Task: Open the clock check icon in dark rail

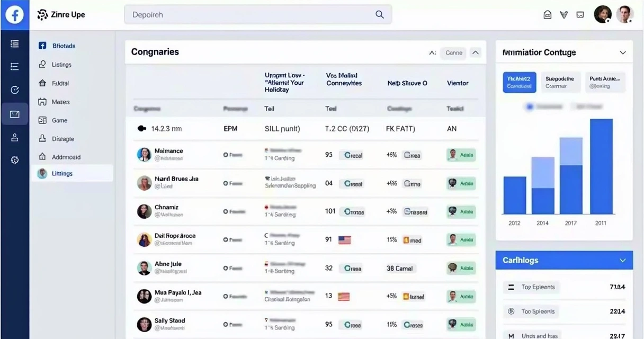Action: [x=15, y=90]
